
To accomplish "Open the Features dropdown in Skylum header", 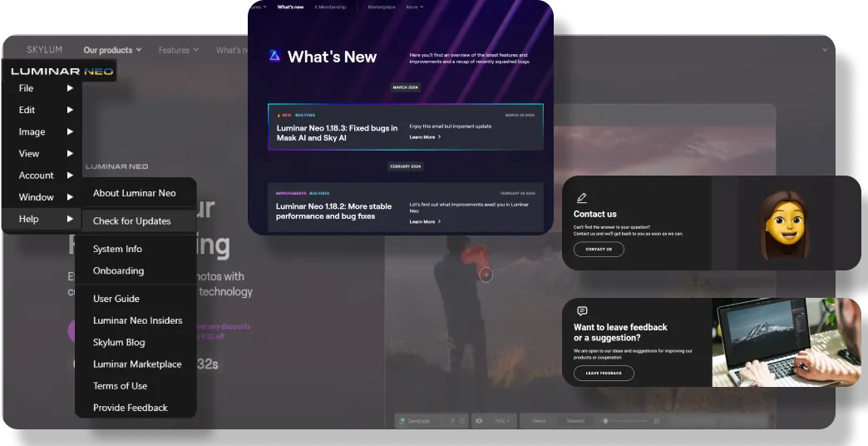I will [178, 50].
